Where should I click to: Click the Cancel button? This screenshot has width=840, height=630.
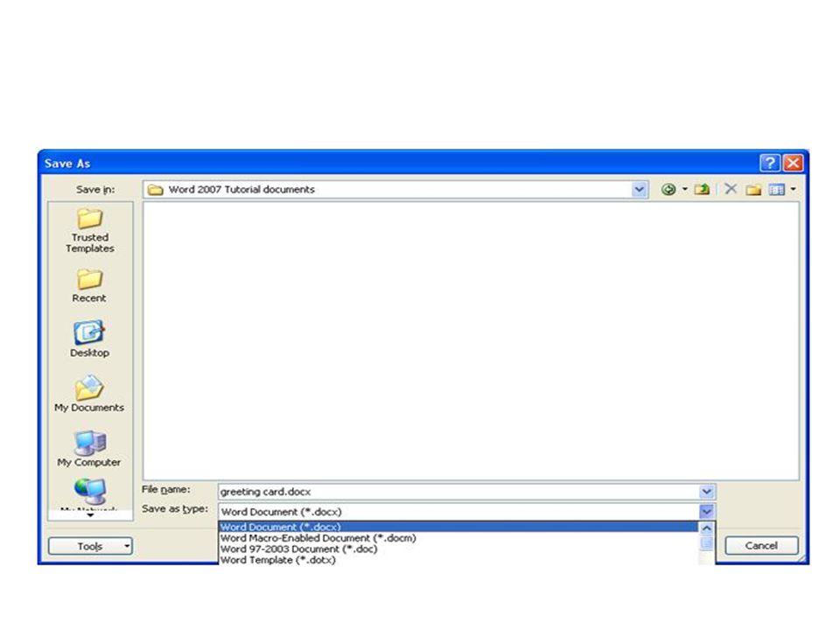[x=761, y=545]
